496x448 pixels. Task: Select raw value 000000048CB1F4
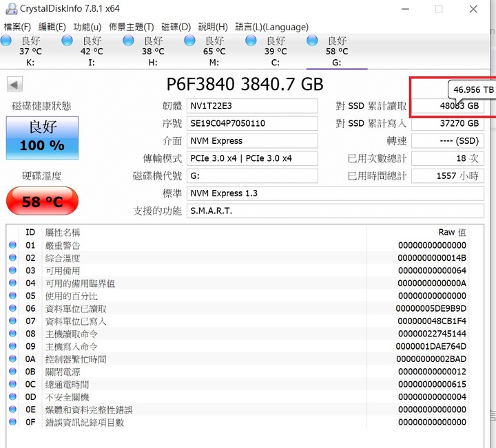tap(432, 321)
